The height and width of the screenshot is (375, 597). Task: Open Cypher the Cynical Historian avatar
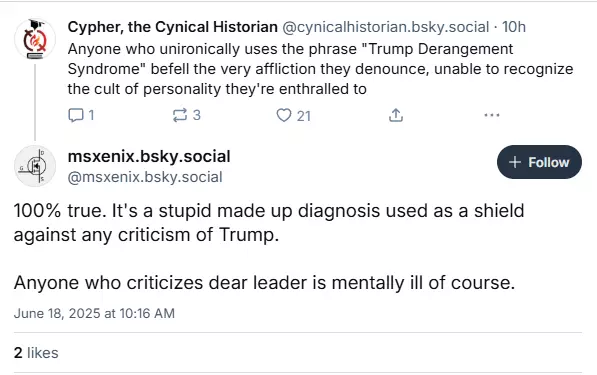click(x=35, y=39)
